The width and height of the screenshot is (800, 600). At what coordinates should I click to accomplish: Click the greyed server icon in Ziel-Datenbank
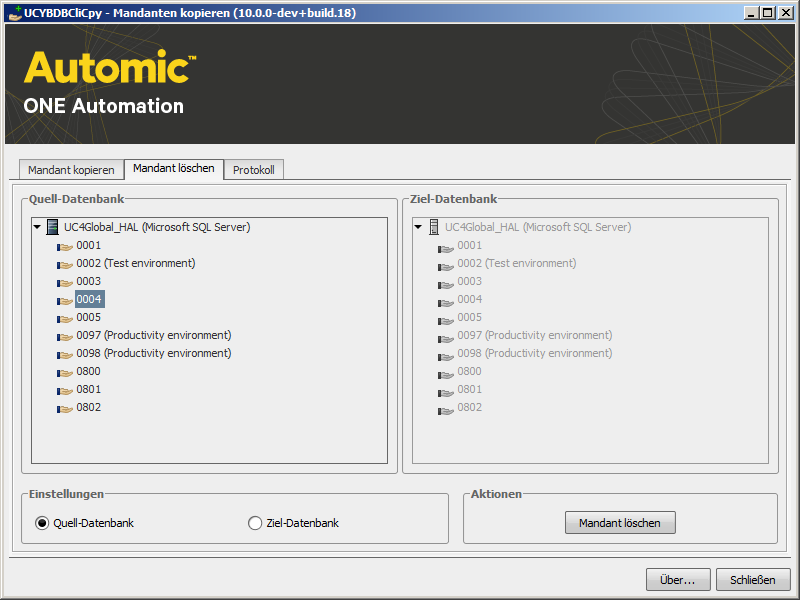[x=434, y=227]
